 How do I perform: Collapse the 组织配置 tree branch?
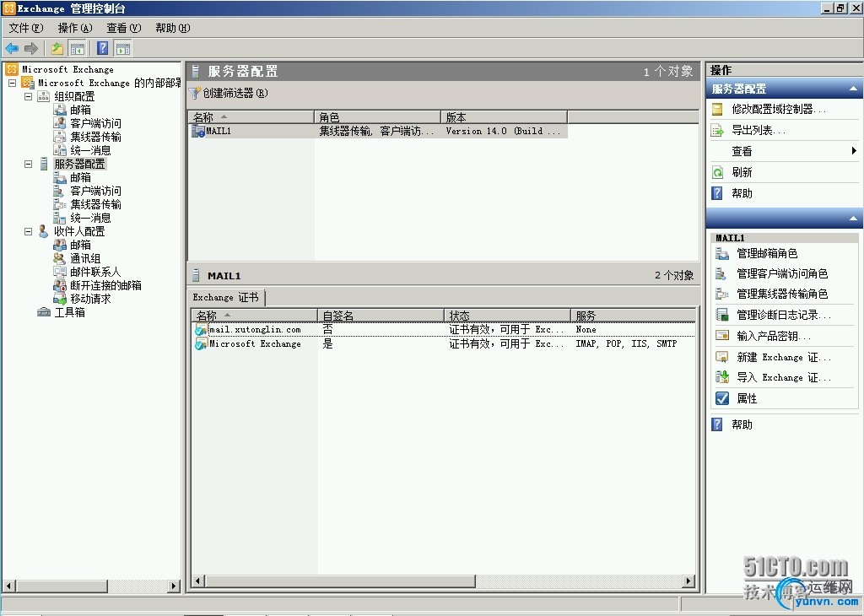(x=28, y=96)
